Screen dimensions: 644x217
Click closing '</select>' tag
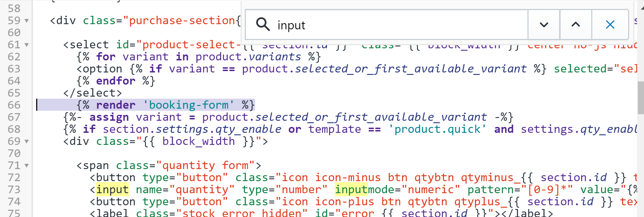[93, 93]
